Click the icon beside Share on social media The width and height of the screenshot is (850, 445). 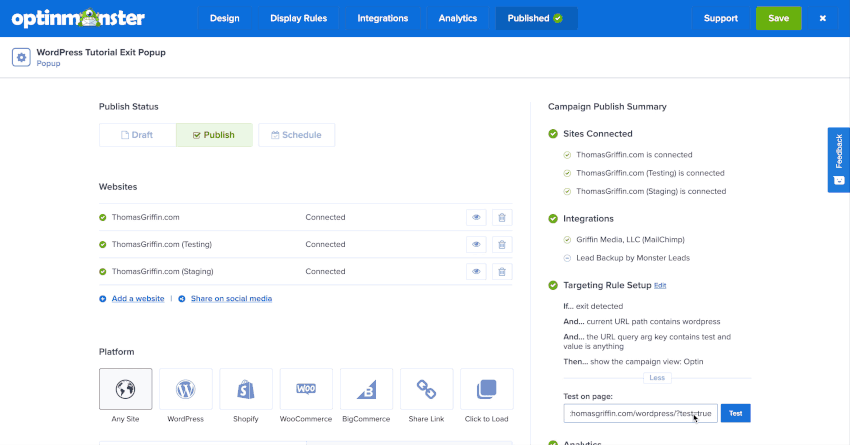(182, 299)
